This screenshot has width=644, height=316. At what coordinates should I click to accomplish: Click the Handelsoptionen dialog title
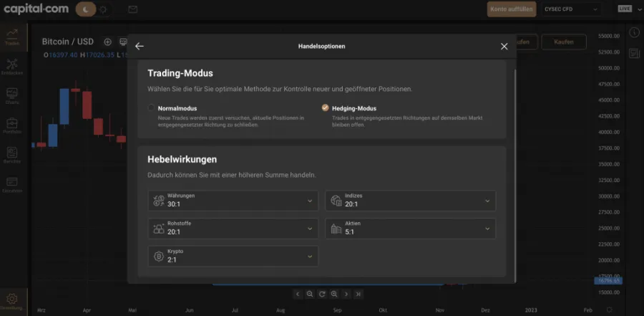[321, 47]
